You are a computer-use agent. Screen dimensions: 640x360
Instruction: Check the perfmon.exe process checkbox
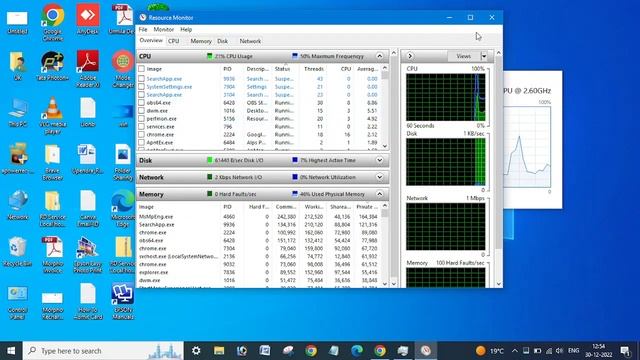(141, 118)
